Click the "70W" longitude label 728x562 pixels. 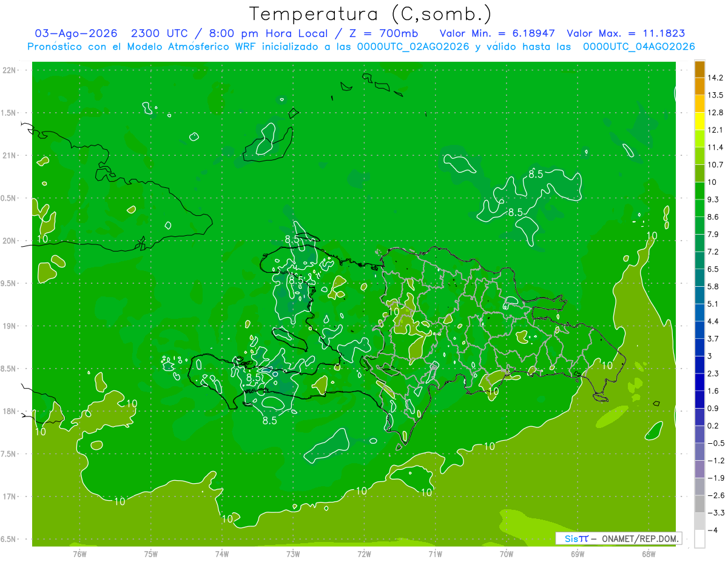[507, 554]
